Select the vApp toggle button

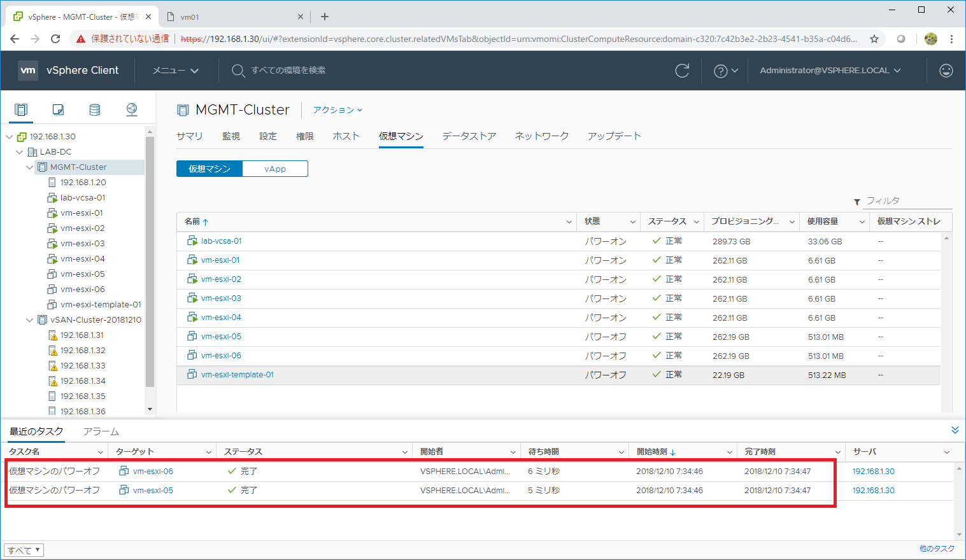coord(275,169)
